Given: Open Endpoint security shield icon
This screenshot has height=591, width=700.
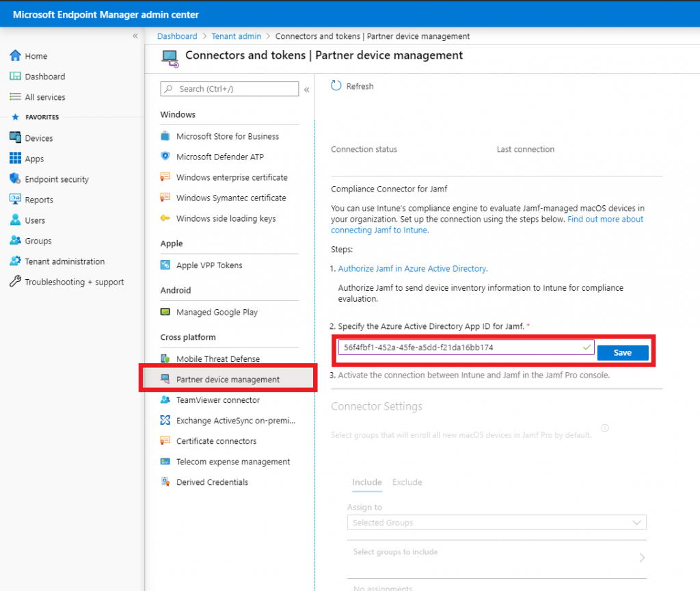Looking at the screenshot, I should click(15, 179).
